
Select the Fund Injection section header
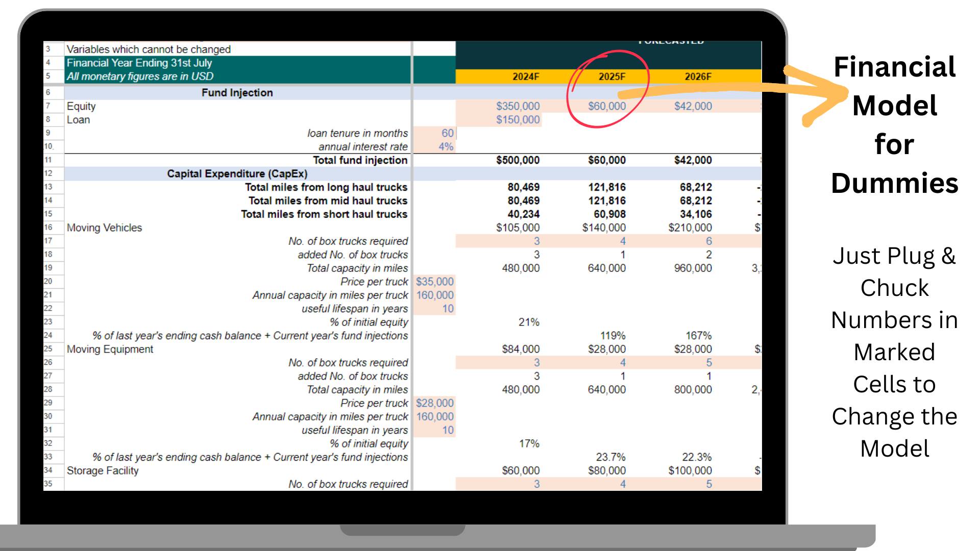tap(236, 93)
